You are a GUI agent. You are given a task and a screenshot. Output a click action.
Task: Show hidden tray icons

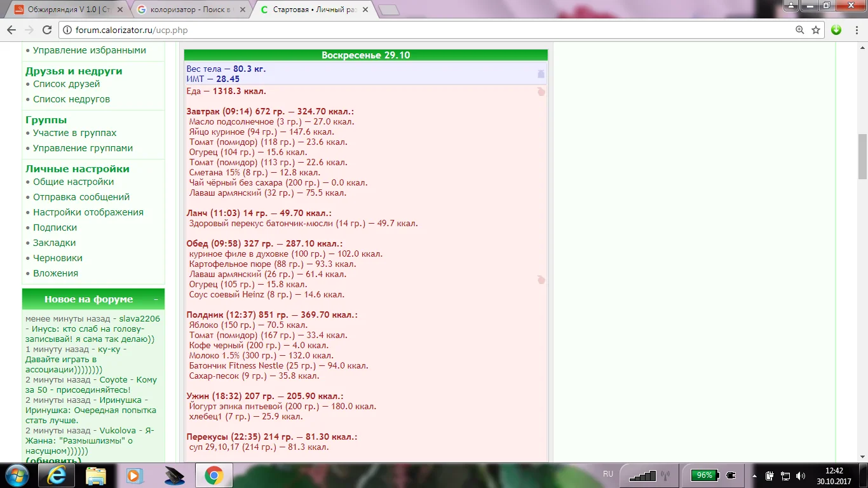tap(754, 475)
